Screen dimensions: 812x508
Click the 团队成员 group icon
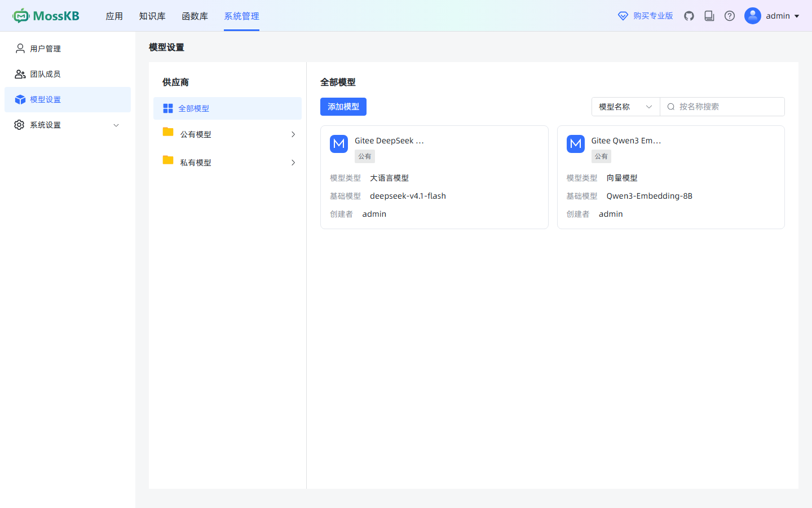20,74
